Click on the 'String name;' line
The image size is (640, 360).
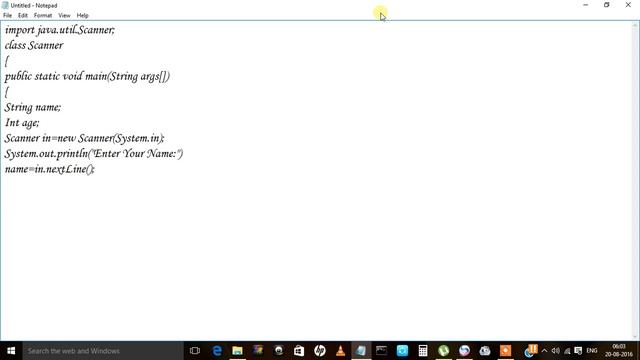click(x=33, y=107)
